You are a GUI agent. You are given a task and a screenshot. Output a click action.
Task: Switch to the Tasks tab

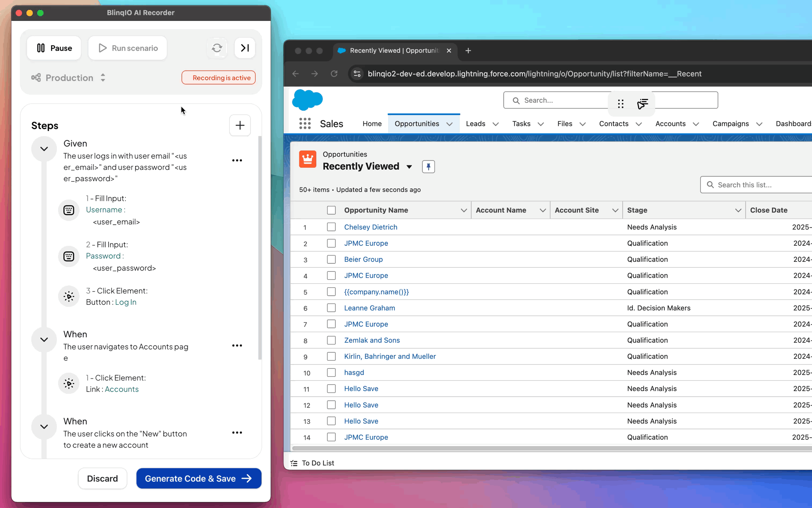tap(521, 124)
